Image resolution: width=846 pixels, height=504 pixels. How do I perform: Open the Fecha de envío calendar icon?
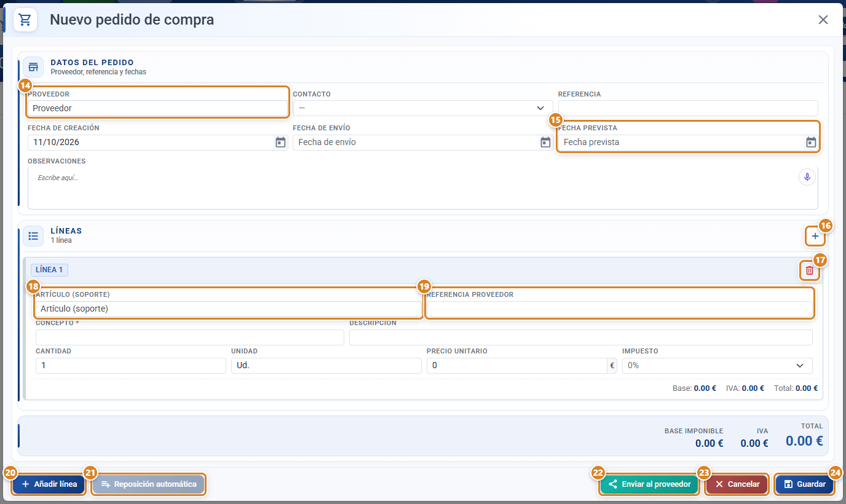click(545, 143)
